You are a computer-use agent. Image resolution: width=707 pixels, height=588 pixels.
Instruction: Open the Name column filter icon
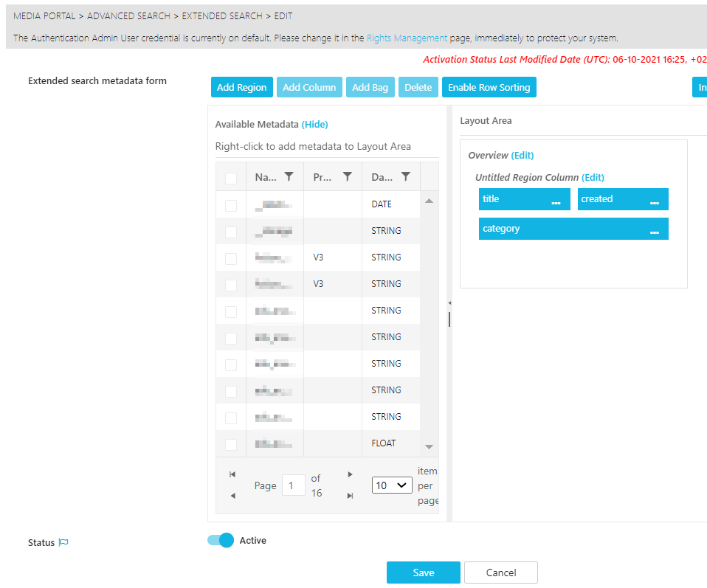point(289,177)
